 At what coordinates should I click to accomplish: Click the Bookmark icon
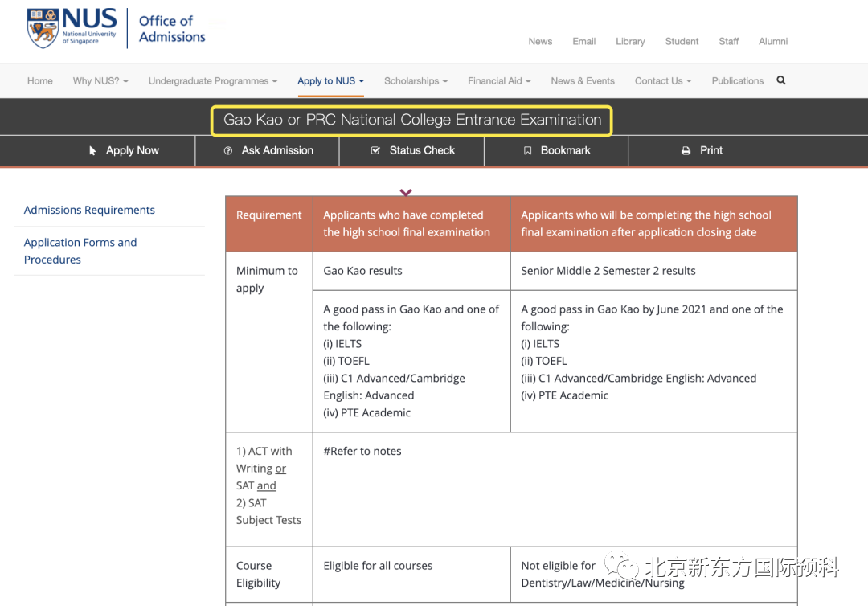[527, 150]
